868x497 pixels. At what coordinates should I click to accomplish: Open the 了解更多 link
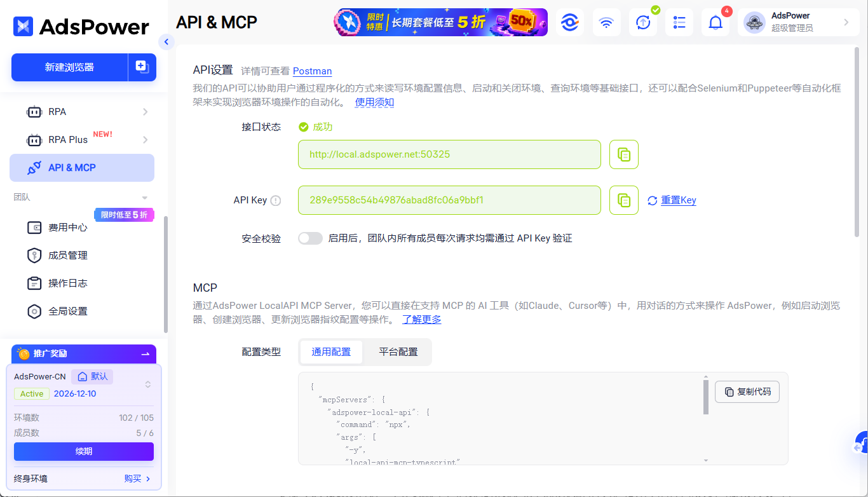click(x=422, y=319)
